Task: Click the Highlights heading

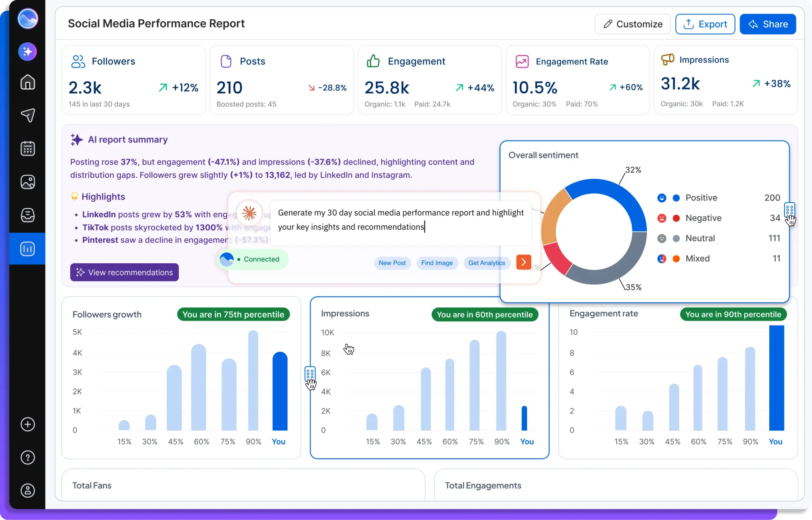Action: coord(103,196)
